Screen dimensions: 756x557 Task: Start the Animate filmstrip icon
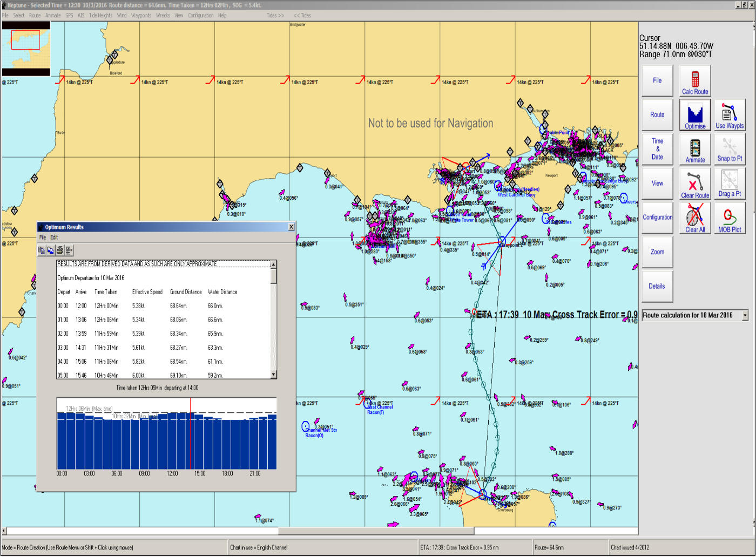tap(695, 149)
